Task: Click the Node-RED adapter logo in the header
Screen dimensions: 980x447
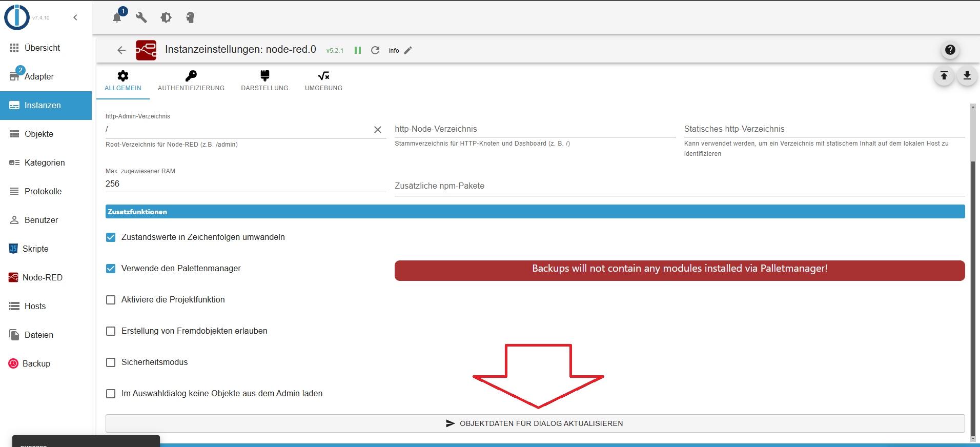Action: [x=146, y=50]
